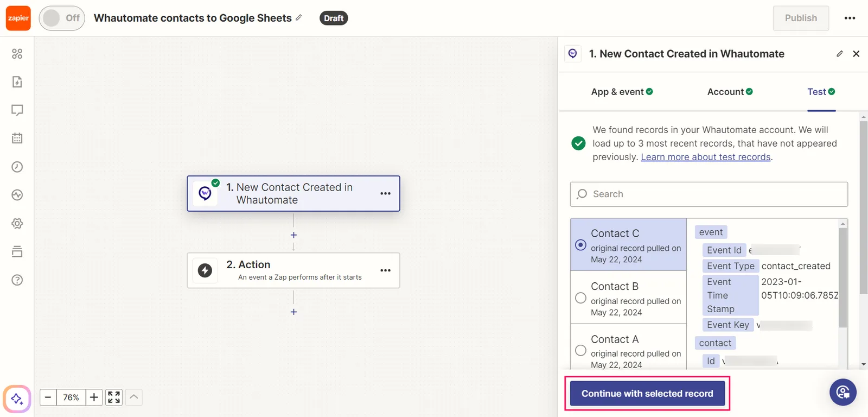Click the lightning Action step icon

point(205,270)
